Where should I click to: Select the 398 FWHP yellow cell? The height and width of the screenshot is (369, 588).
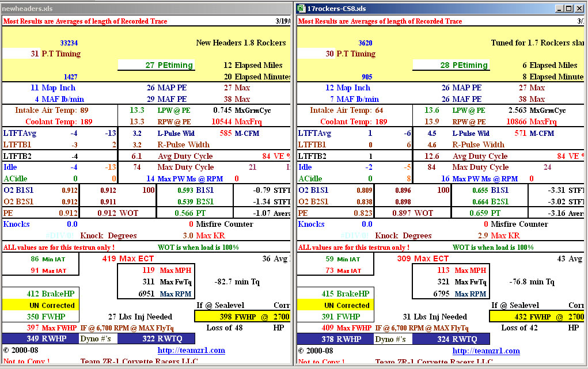[x=242, y=317]
